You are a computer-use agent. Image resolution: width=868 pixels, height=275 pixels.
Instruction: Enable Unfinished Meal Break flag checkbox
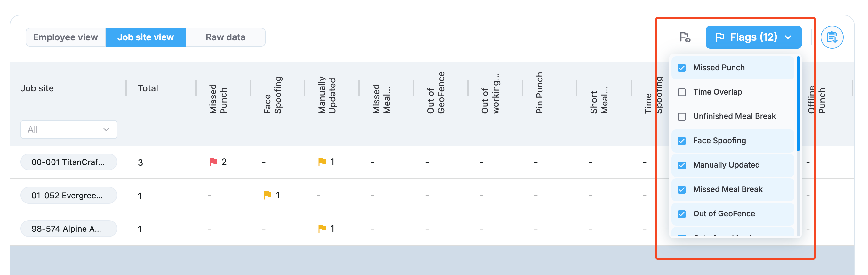[681, 116]
